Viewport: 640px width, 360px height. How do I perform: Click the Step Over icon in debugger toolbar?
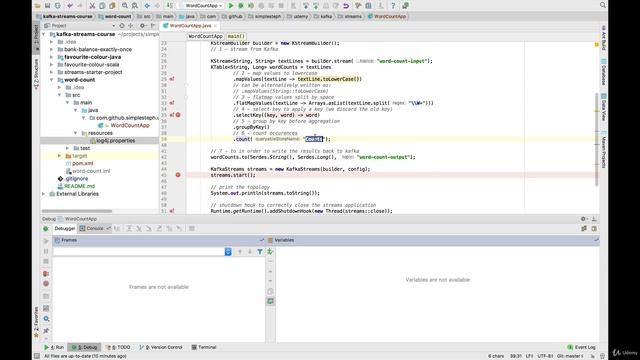pos(129,229)
